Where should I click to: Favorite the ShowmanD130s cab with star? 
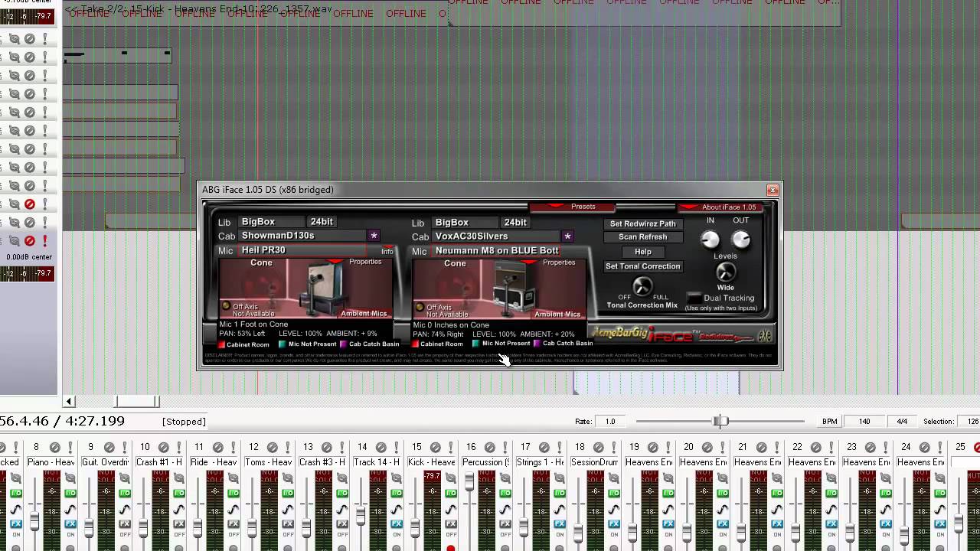tap(374, 236)
